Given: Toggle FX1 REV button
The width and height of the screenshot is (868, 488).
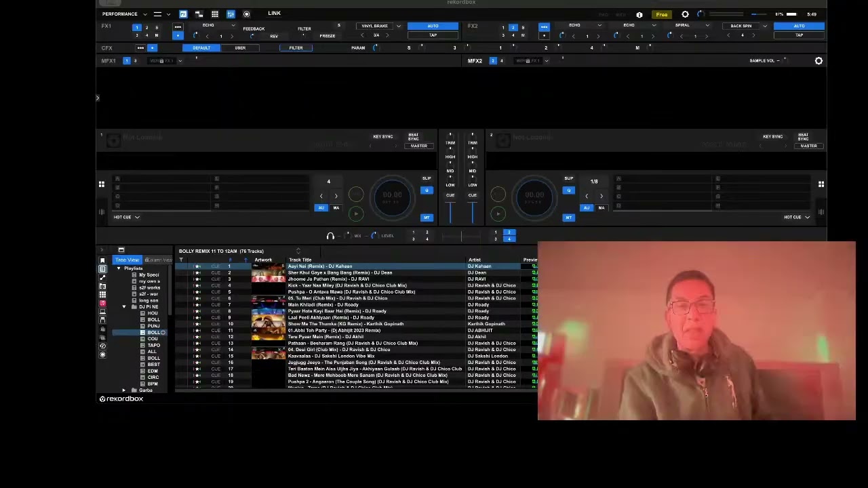Looking at the screenshot, I should point(274,36).
